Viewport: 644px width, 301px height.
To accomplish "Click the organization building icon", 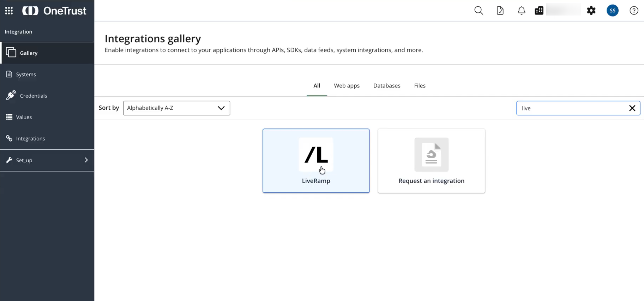I will pos(539,11).
